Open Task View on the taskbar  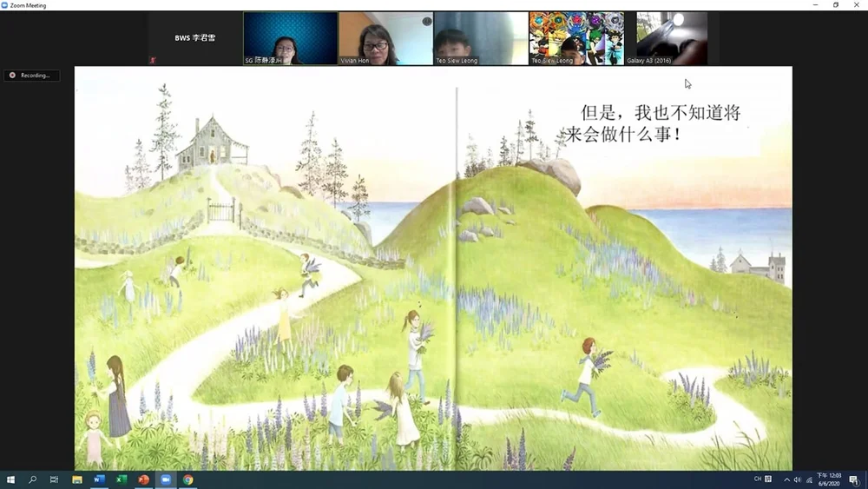tap(54, 479)
